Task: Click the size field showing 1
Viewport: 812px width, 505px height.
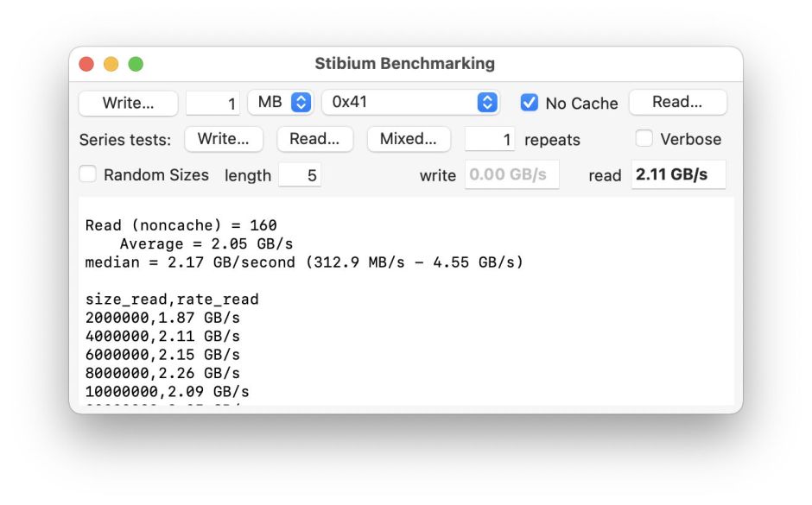Action: pyautogui.click(x=214, y=102)
